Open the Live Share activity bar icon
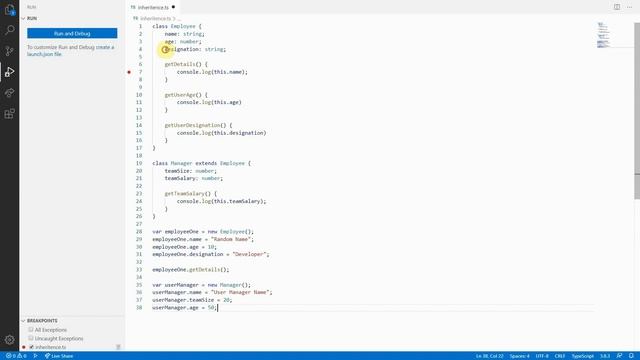 tap(9, 93)
